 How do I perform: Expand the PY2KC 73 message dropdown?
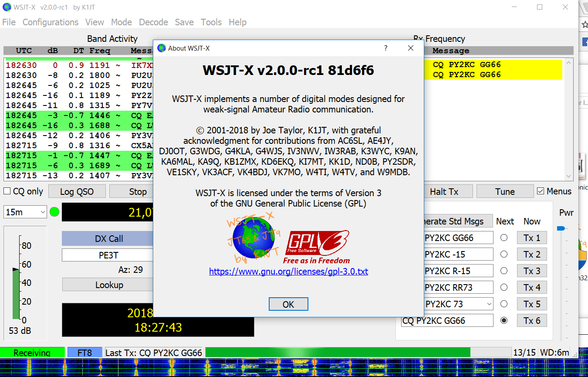[489, 304]
